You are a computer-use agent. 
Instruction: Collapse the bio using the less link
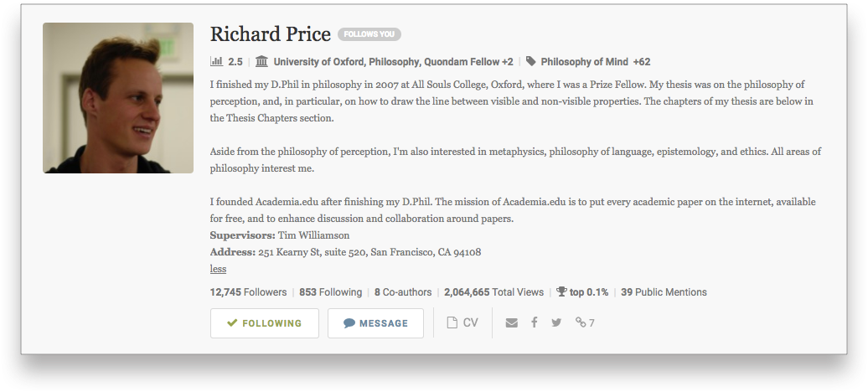click(218, 269)
